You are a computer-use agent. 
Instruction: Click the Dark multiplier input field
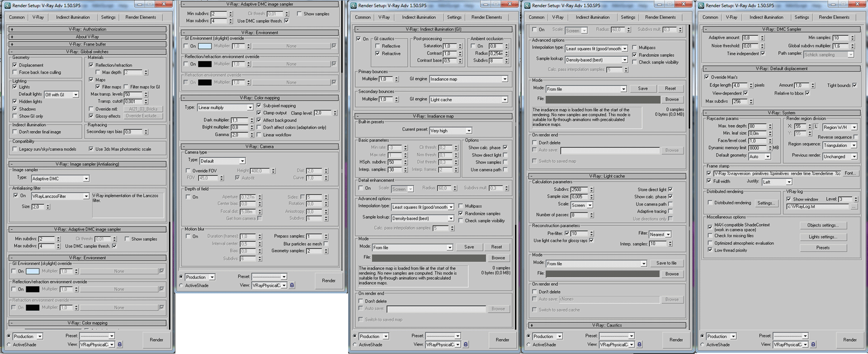point(240,120)
